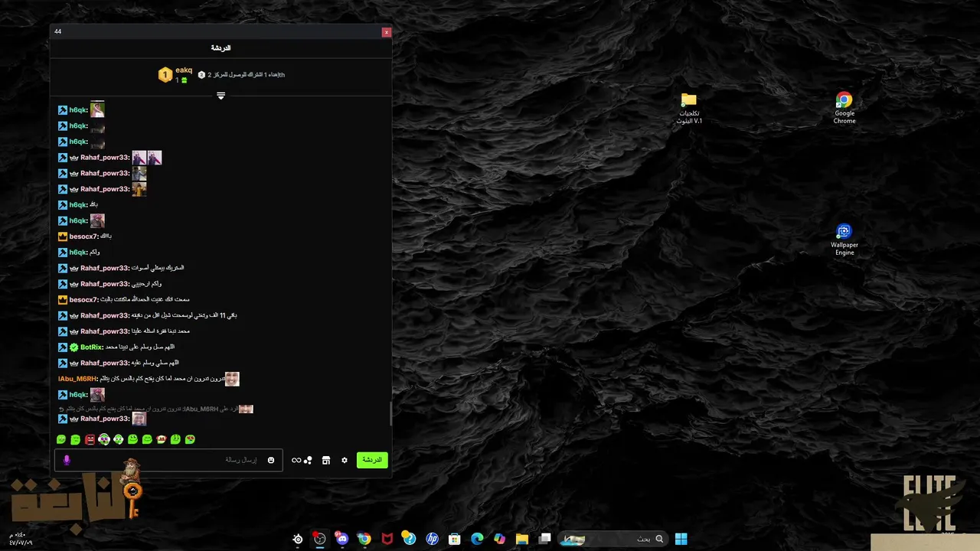The width and height of the screenshot is (980, 551).
Task: Open the channel shop storefront icon
Action: click(x=326, y=460)
